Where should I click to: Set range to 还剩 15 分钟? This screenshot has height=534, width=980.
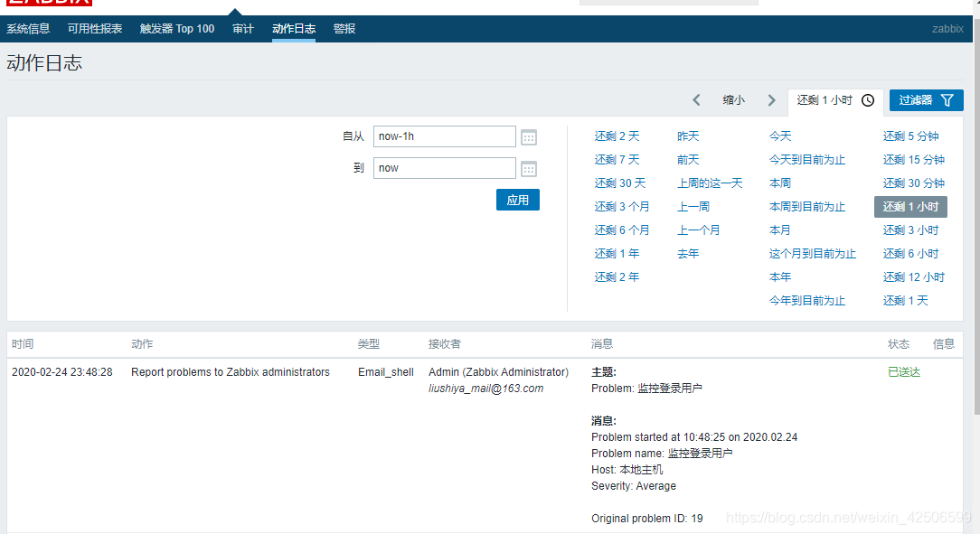pos(914,160)
